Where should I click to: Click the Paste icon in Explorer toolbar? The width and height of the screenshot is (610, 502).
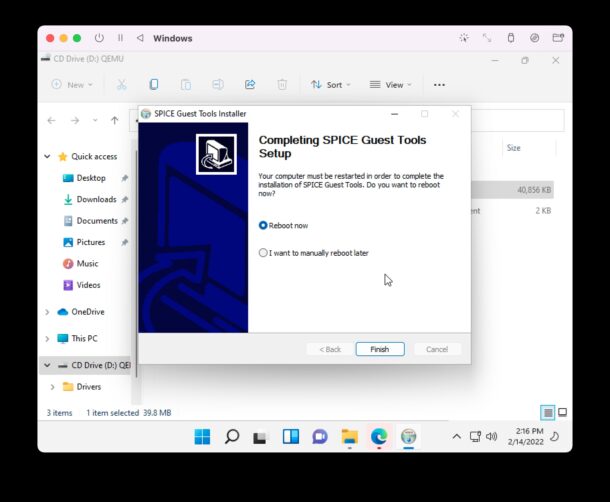tap(186, 84)
